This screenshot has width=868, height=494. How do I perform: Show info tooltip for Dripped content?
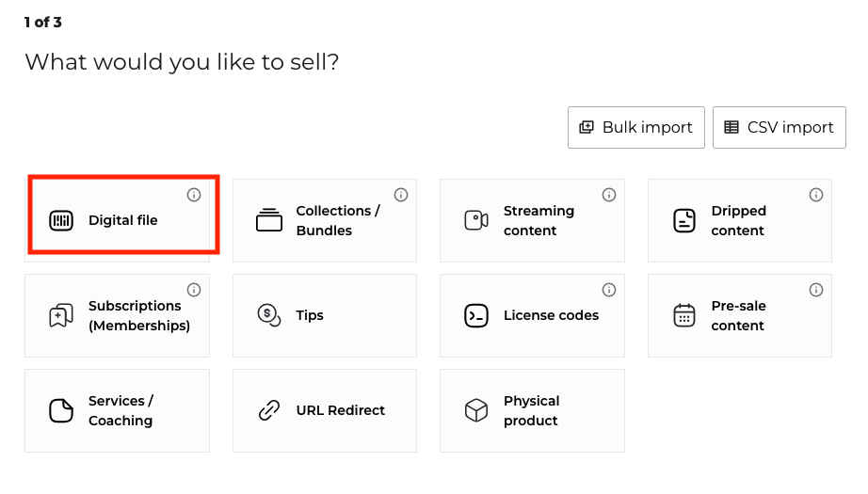(816, 195)
